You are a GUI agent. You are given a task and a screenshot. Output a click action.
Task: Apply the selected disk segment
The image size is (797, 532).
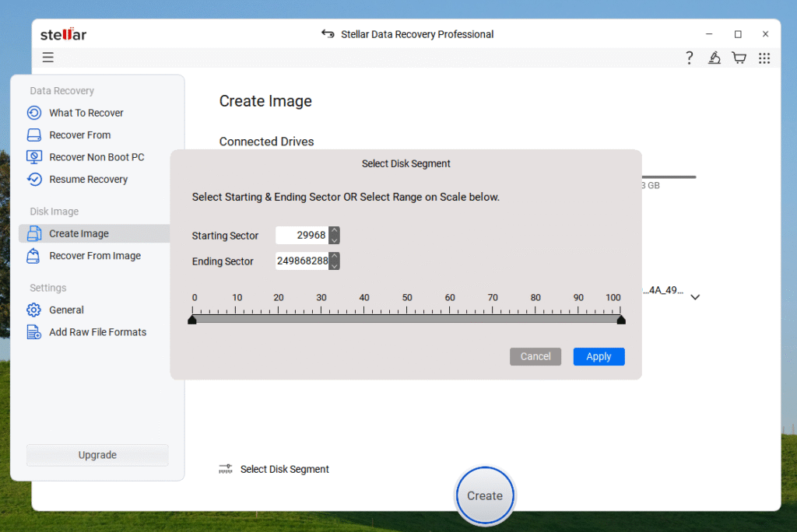click(599, 356)
